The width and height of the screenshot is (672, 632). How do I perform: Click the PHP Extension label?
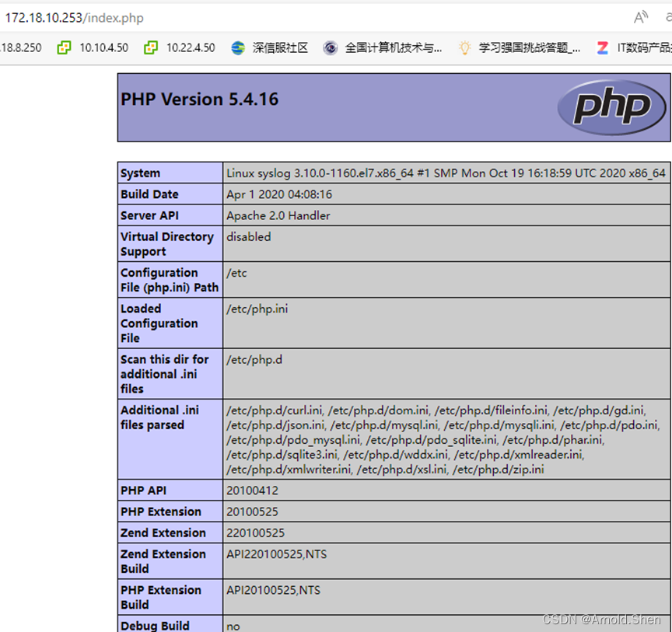[161, 512]
